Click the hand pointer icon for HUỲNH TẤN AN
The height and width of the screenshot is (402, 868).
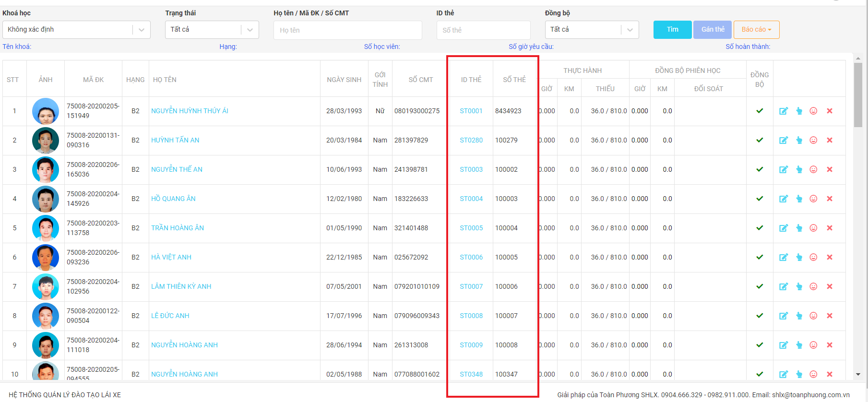click(799, 140)
